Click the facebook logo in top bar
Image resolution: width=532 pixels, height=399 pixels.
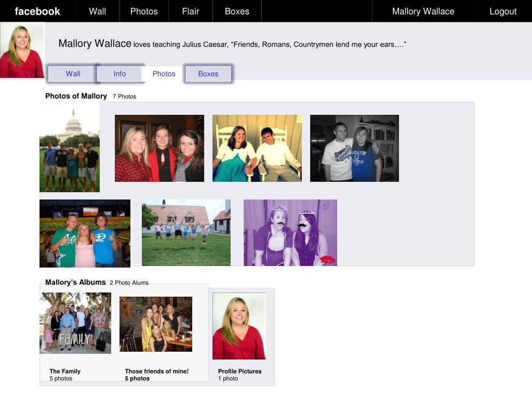(37, 11)
